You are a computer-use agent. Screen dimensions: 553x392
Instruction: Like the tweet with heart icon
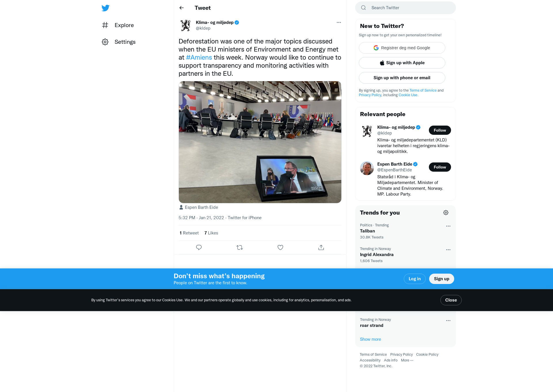click(x=280, y=247)
